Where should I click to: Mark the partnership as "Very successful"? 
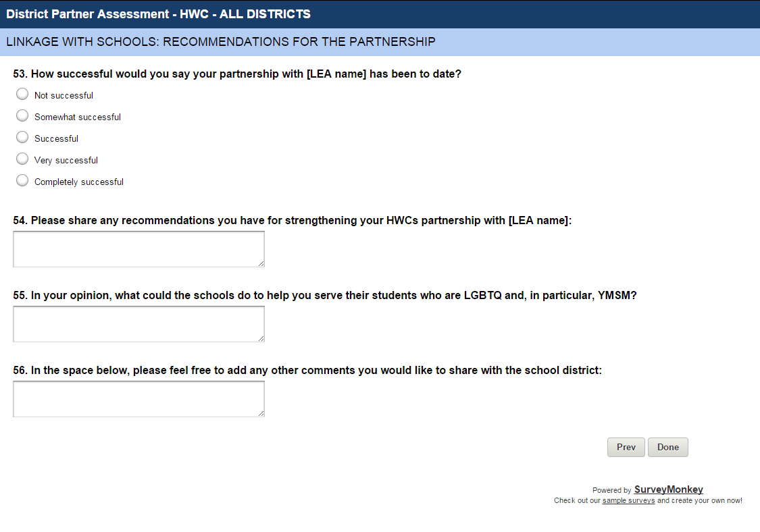click(22, 159)
